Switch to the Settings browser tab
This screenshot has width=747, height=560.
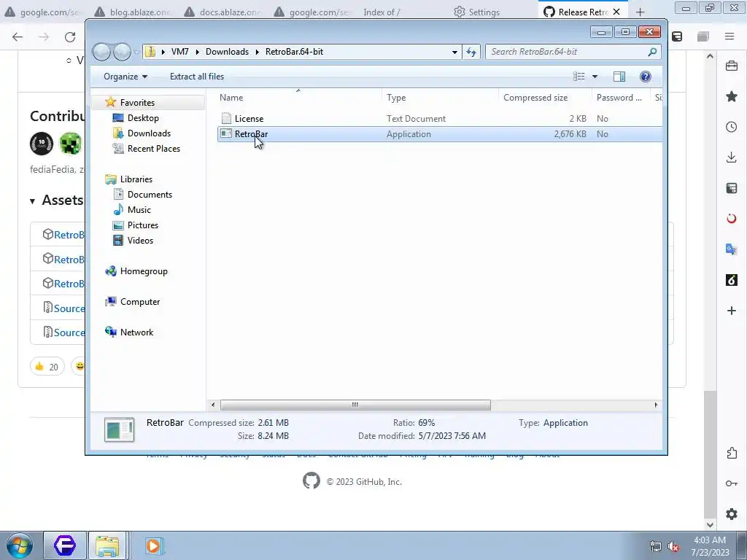(x=476, y=12)
